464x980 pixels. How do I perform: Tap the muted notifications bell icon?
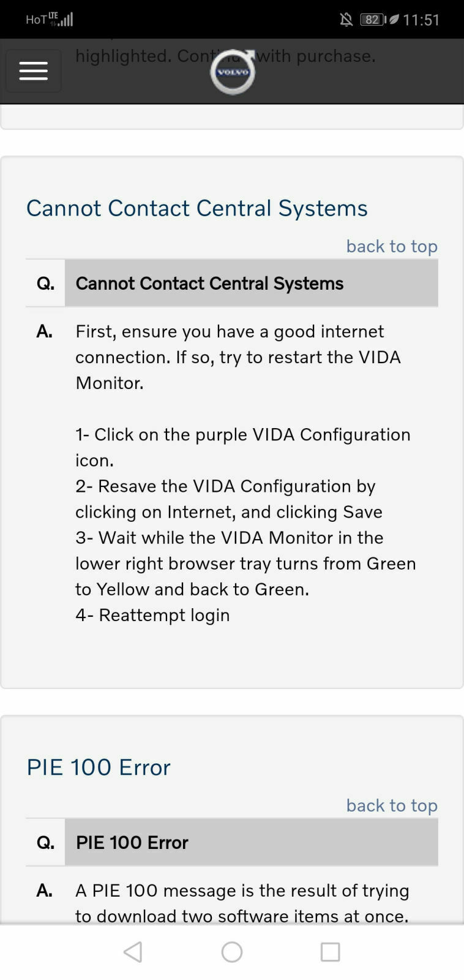[346, 19]
